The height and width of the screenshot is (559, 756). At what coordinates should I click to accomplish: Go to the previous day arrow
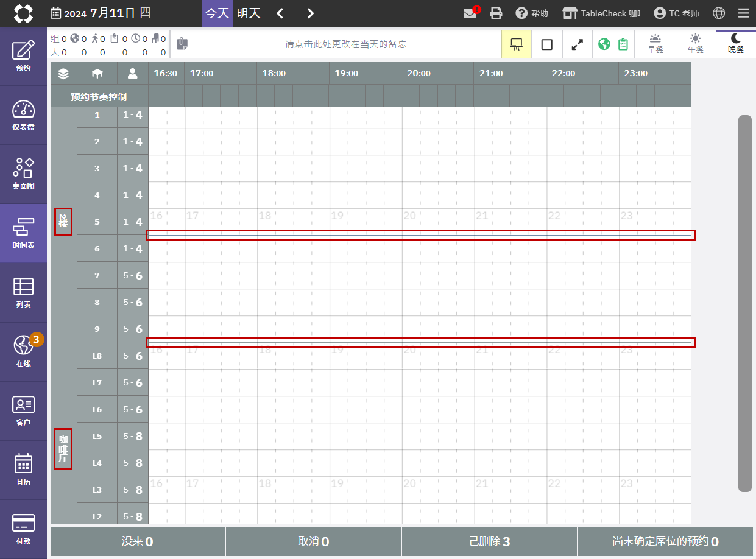(x=280, y=13)
